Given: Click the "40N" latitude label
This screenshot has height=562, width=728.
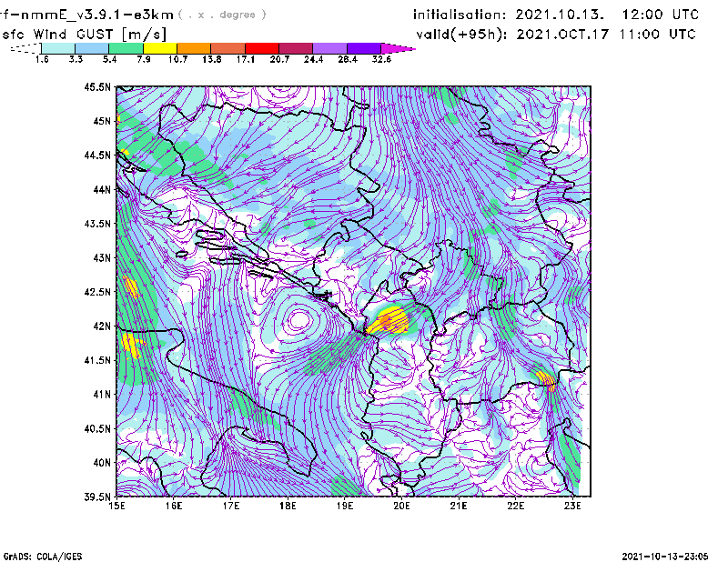Looking at the screenshot, I should [102, 463].
